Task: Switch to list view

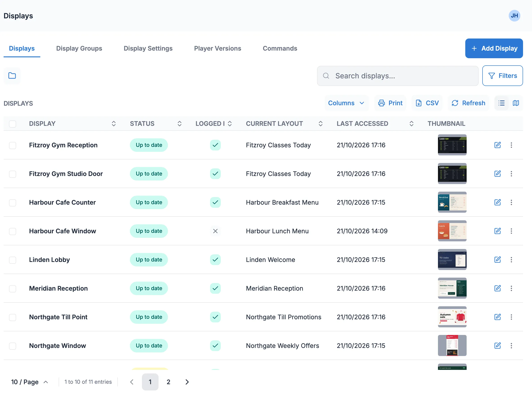Action: pyautogui.click(x=502, y=103)
